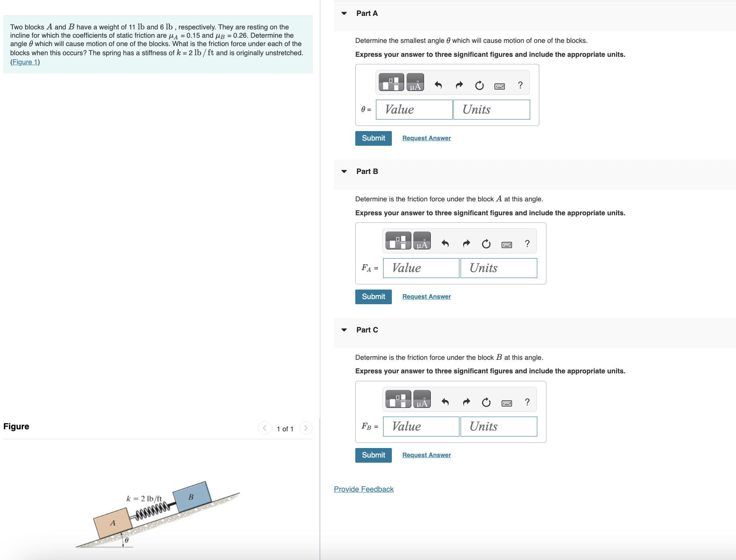Click undo arrow in Part C toolbar
This screenshot has width=736, height=560.
pos(445,402)
